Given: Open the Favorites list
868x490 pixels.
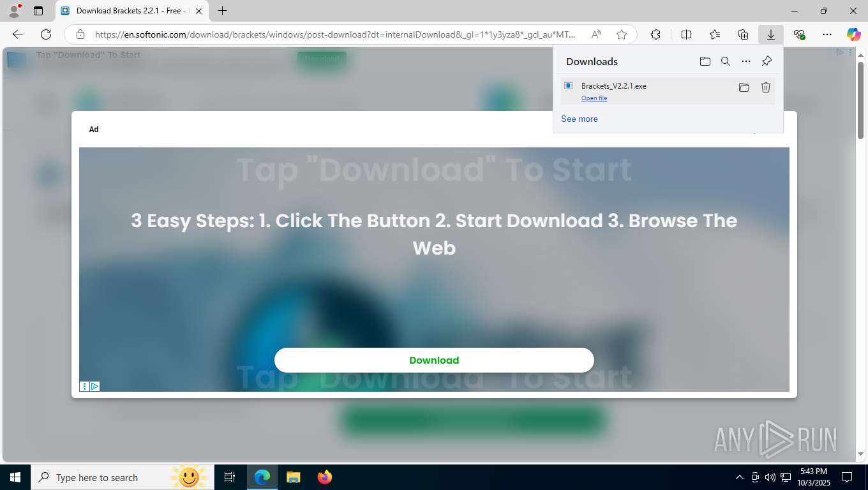Looking at the screenshot, I should pos(715,34).
